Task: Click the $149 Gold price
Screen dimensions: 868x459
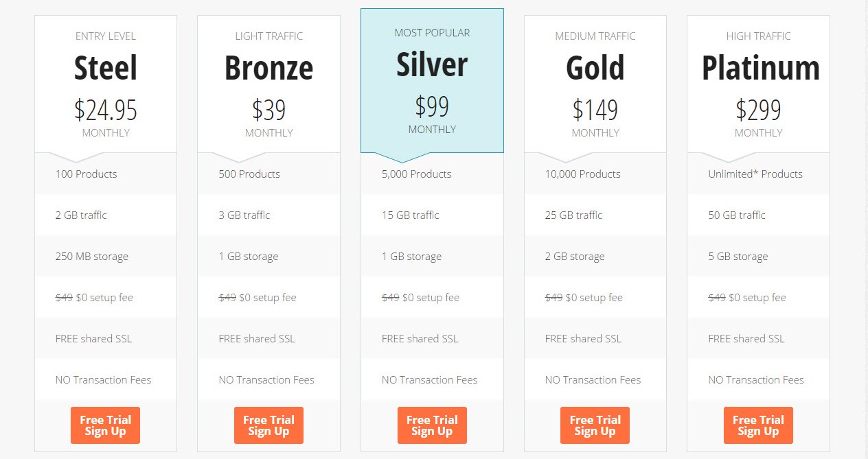Action: [x=595, y=110]
